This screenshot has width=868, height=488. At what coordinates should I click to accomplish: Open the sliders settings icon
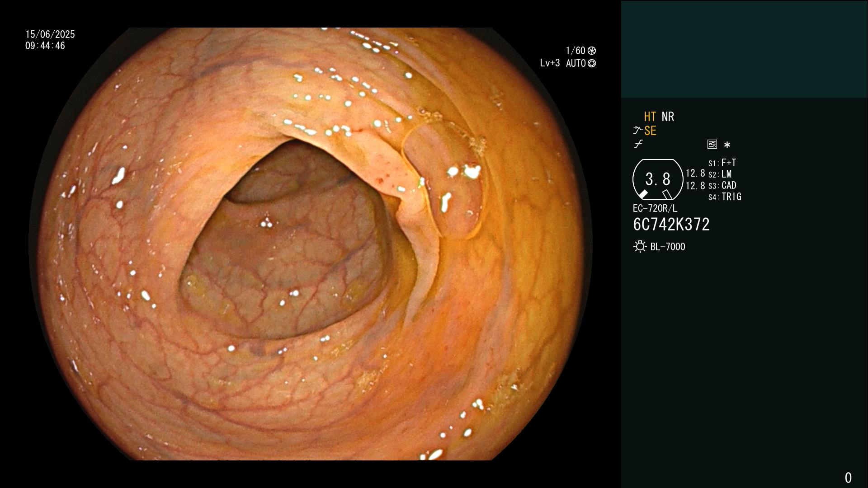[x=712, y=144]
